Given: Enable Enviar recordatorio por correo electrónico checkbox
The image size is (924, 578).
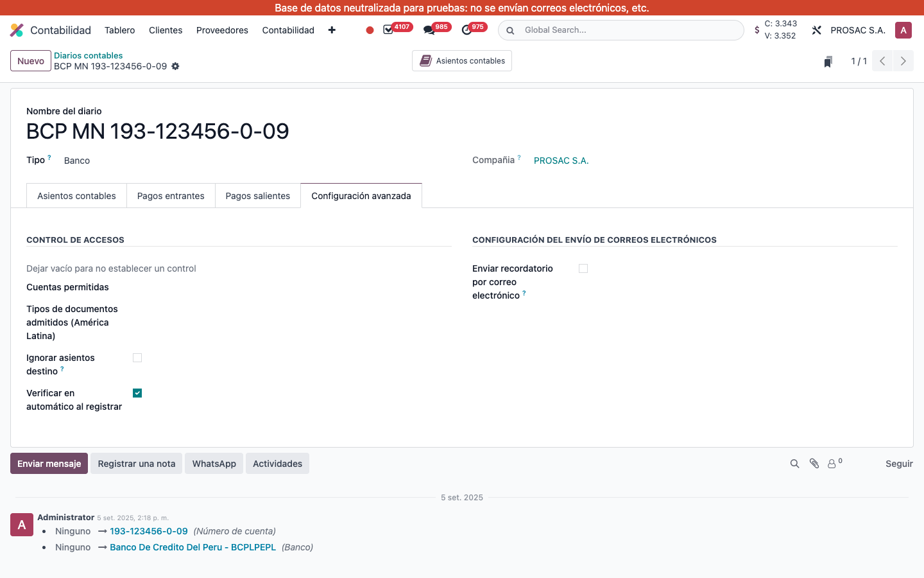Looking at the screenshot, I should (x=583, y=268).
